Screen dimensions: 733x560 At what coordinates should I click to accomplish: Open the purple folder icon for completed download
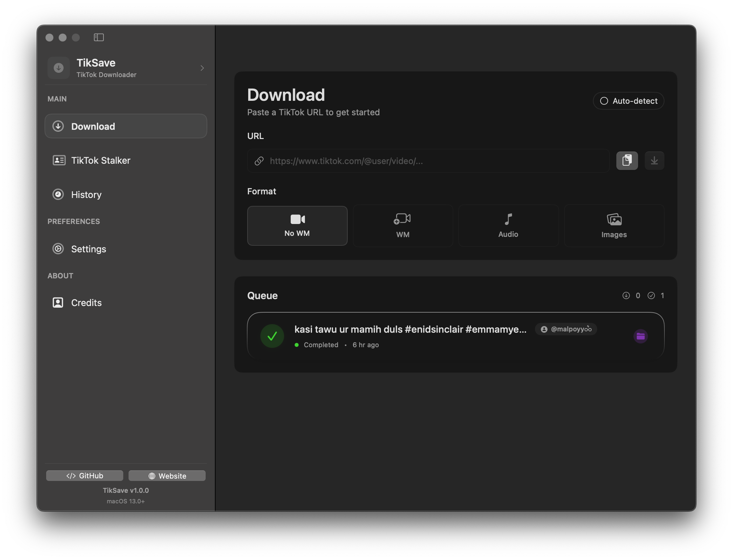click(640, 336)
